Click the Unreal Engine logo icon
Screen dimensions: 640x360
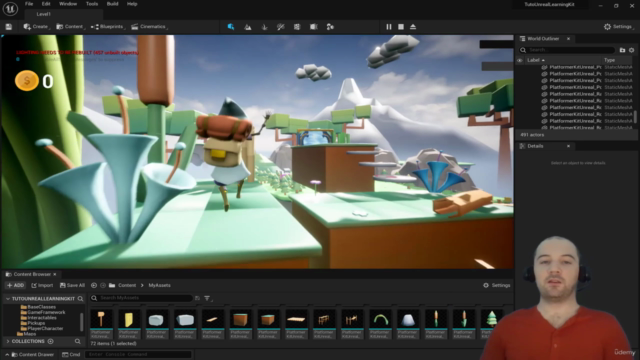click(x=10, y=9)
